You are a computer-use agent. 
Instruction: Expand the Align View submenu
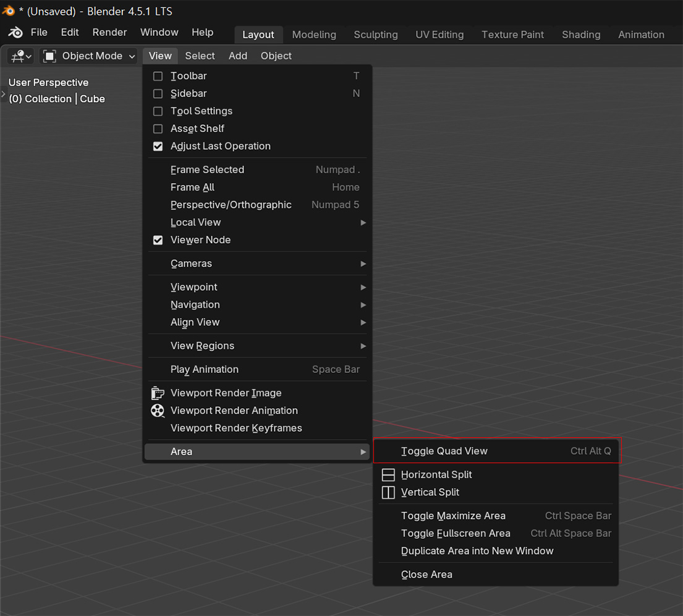[x=257, y=322]
